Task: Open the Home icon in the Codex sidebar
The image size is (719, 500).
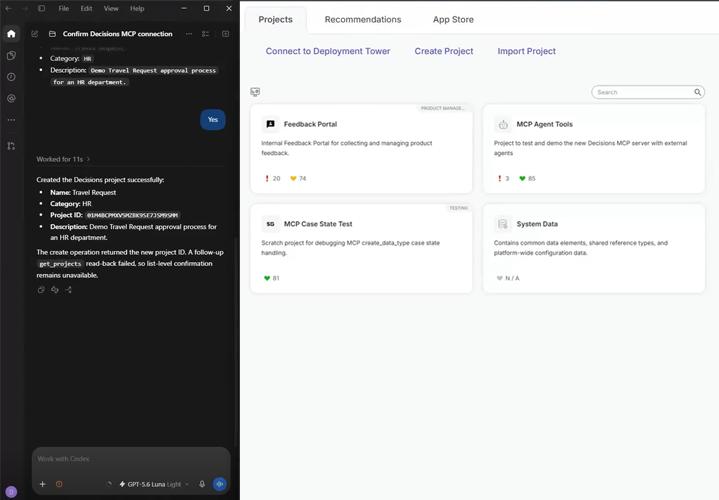Action: coord(11,34)
